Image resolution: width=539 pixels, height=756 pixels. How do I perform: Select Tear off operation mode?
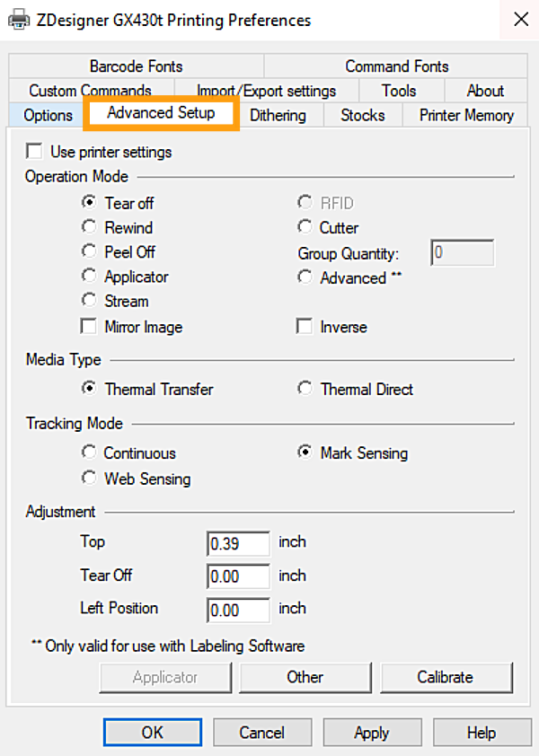click(89, 202)
